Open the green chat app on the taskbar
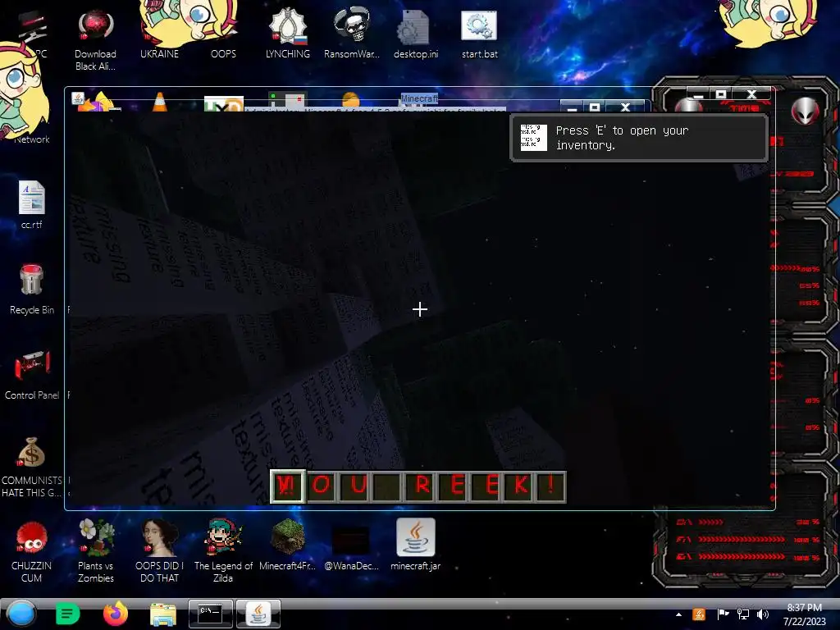The image size is (840, 630). (67, 614)
